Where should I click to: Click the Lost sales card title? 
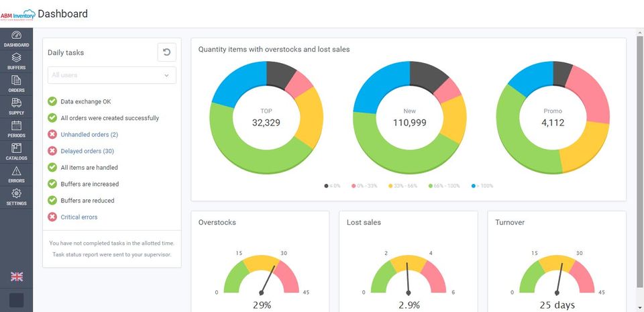[364, 223]
